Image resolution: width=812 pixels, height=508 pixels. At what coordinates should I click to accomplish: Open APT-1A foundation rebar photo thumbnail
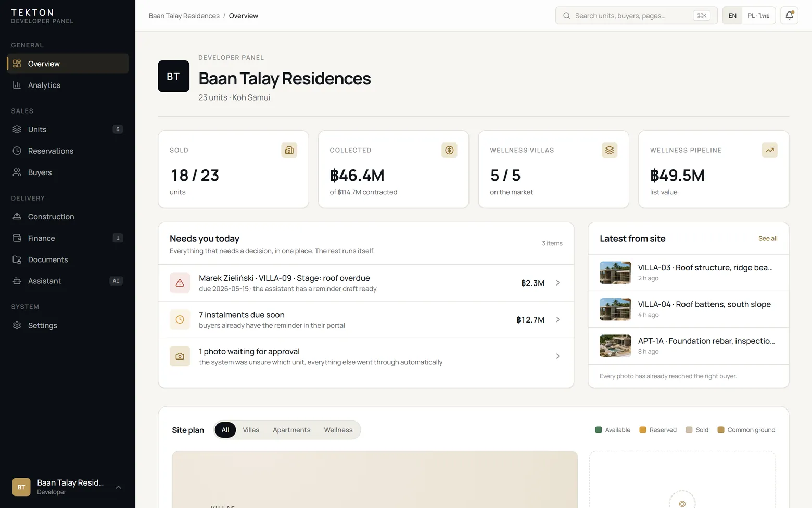point(615,346)
